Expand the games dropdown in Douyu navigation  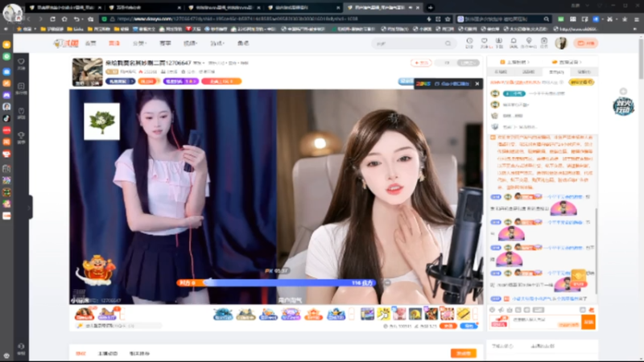click(217, 43)
